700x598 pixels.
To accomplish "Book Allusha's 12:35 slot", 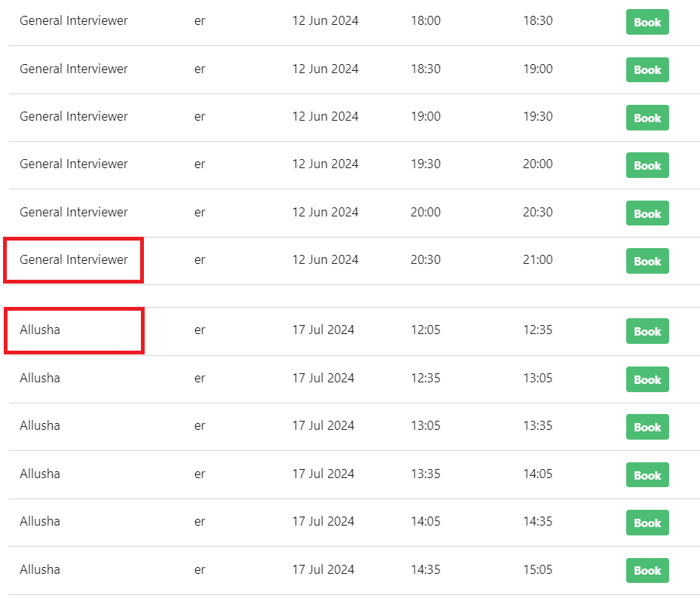I will 647,379.
